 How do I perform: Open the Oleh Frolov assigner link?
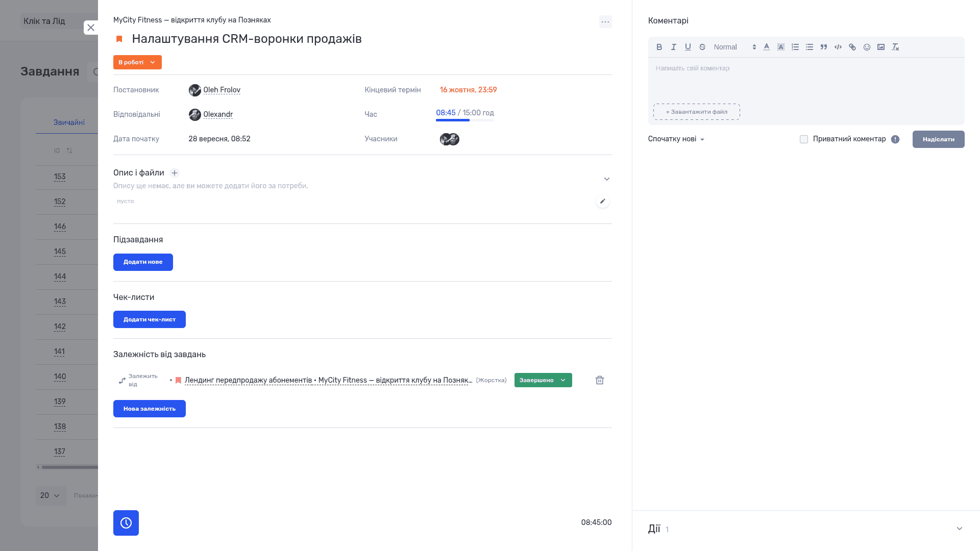tap(222, 90)
